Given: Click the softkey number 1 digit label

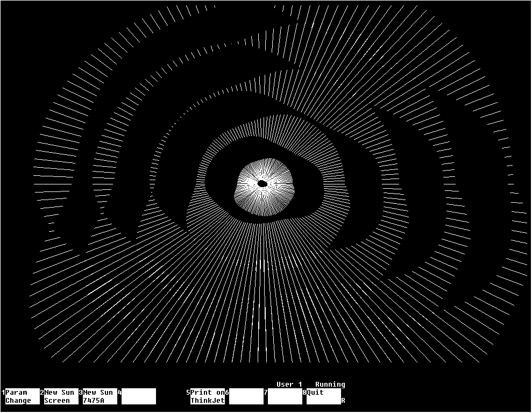Looking at the screenshot, I should click(x=3, y=393).
